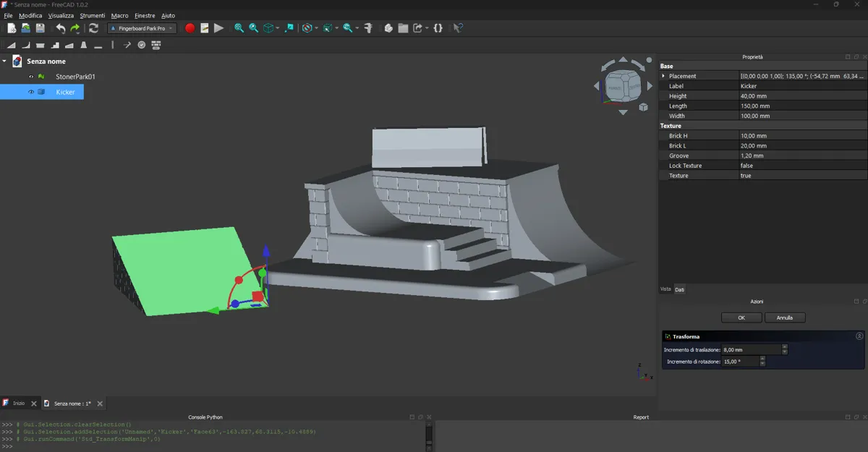This screenshot has width=868, height=452.
Task: Select the Quarter Pipe tool
Action: 26,44
